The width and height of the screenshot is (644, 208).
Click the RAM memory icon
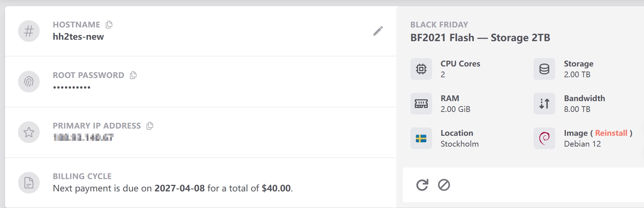pos(421,104)
